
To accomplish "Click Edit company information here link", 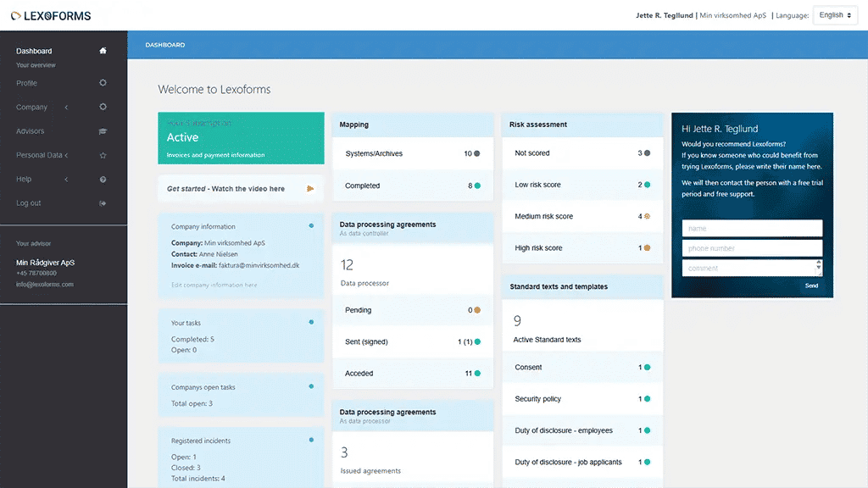I will [214, 285].
